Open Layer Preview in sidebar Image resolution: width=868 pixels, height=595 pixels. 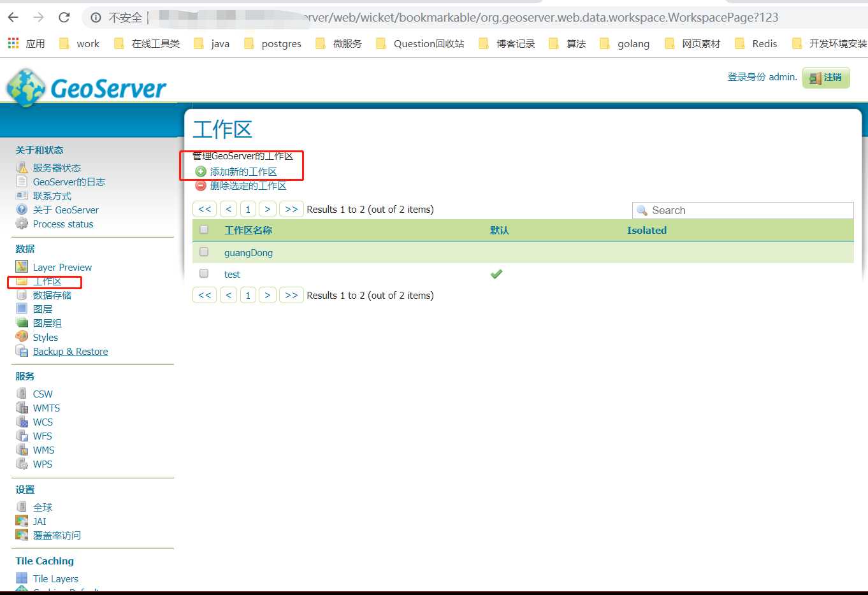click(x=62, y=267)
